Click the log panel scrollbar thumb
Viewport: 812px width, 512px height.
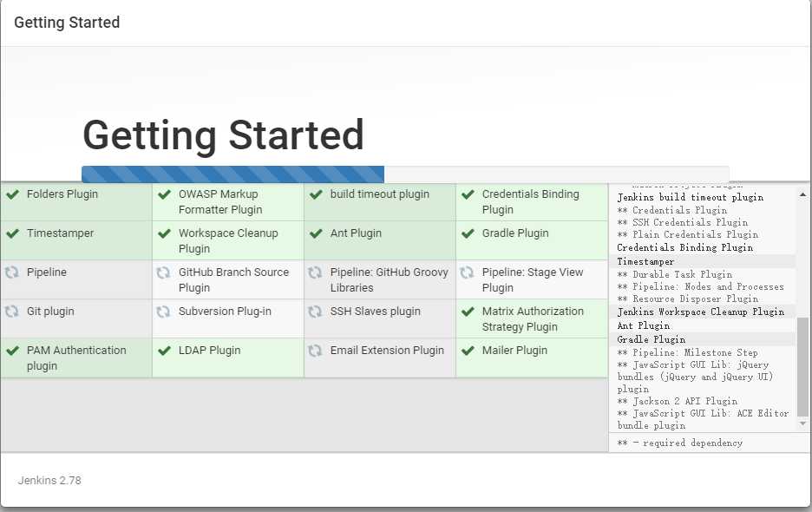point(802,367)
